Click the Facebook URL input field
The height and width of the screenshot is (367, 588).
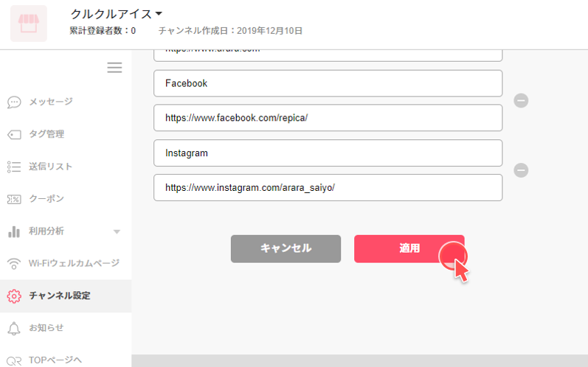pos(328,118)
